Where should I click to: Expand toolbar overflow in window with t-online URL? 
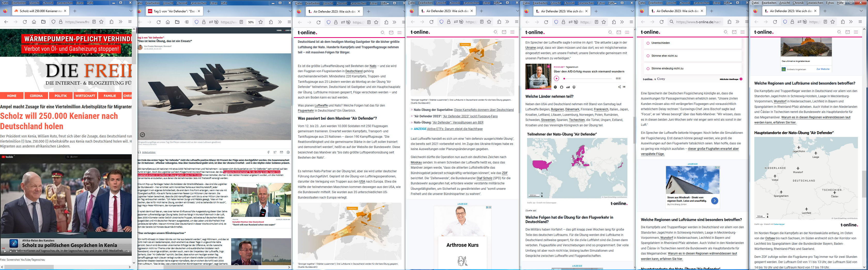tap(738, 22)
